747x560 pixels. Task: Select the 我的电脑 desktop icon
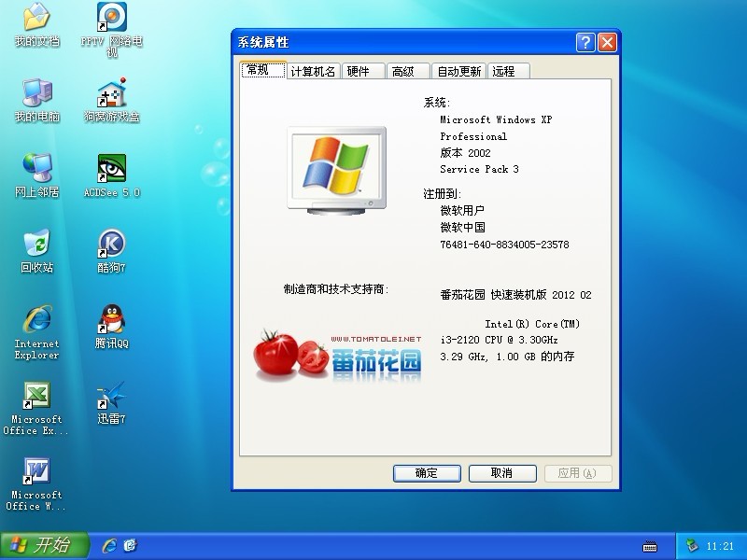point(36,94)
